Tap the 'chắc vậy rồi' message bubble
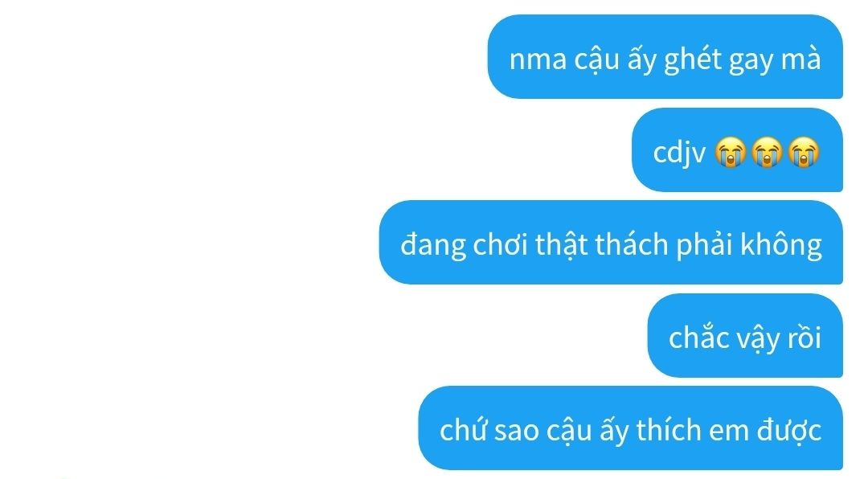Image resolution: width=868 pixels, height=479 pixels. click(745, 336)
